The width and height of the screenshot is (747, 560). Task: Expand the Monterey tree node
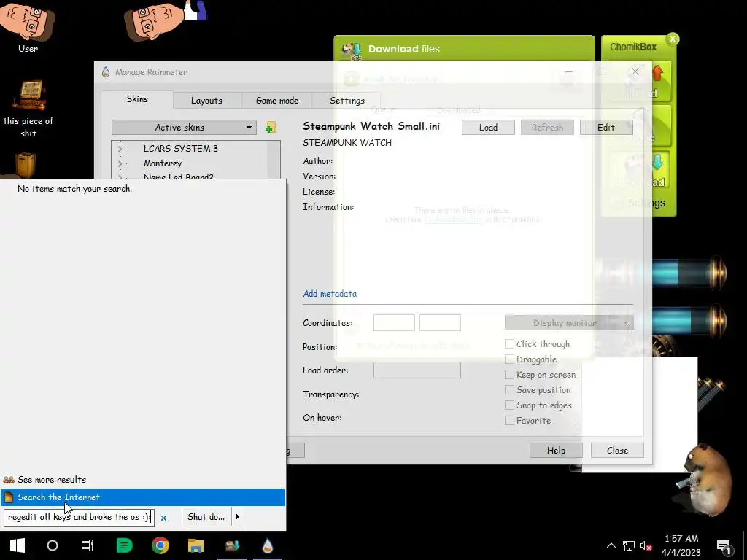coord(120,163)
